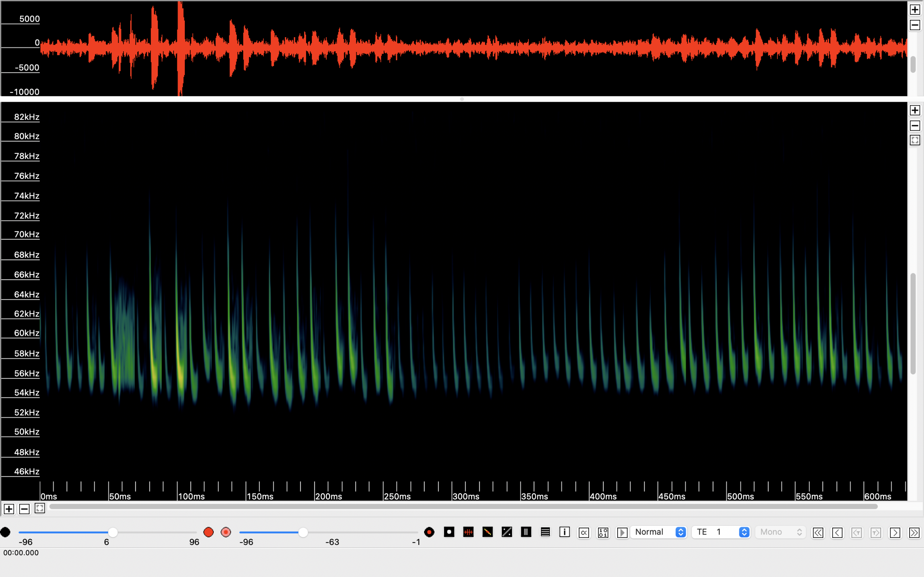The image size is (924, 577).
Task: Go to next file with right arrow
Action: (x=895, y=532)
